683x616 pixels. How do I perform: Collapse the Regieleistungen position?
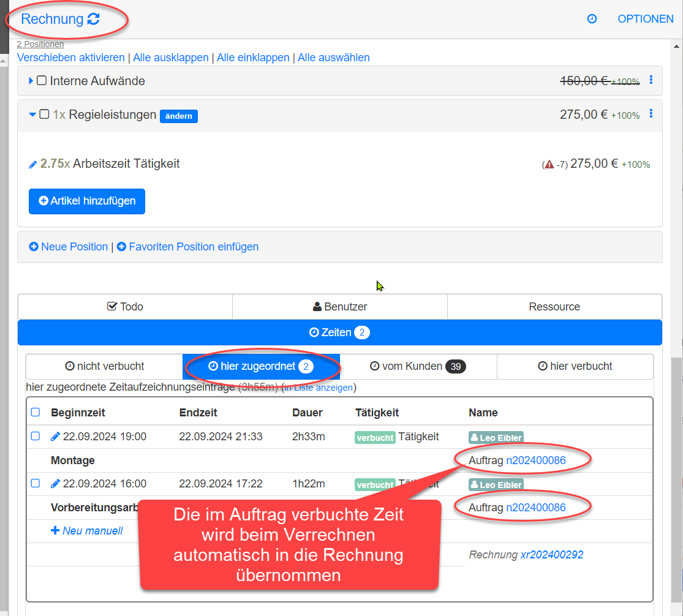[32, 115]
